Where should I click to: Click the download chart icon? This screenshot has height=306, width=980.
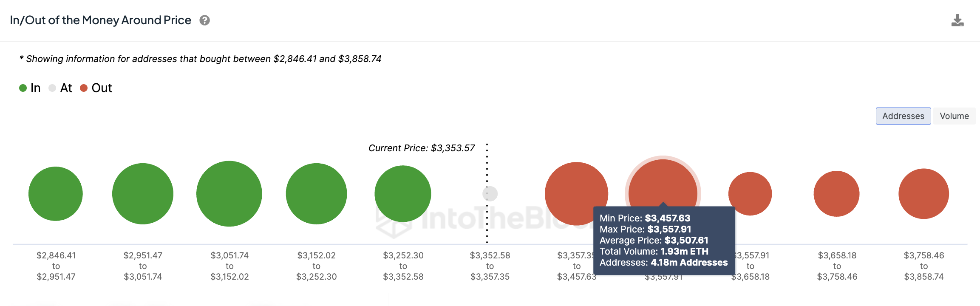(x=957, y=20)
